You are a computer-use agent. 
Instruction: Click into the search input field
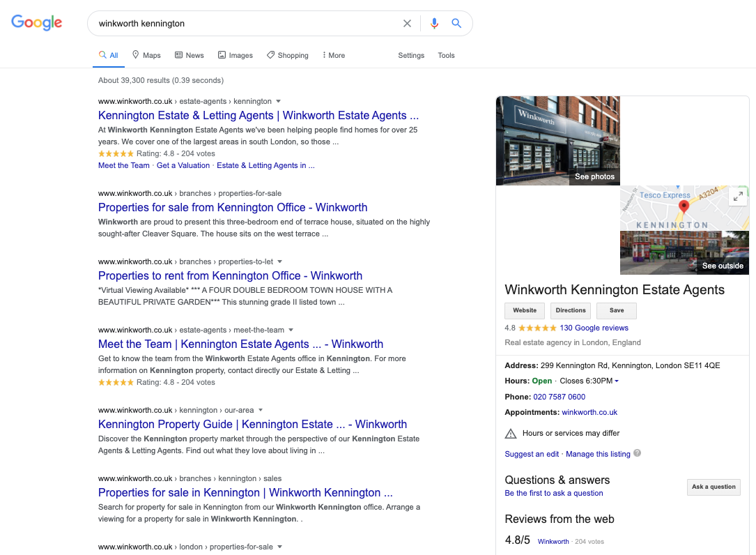click(246, 23)
